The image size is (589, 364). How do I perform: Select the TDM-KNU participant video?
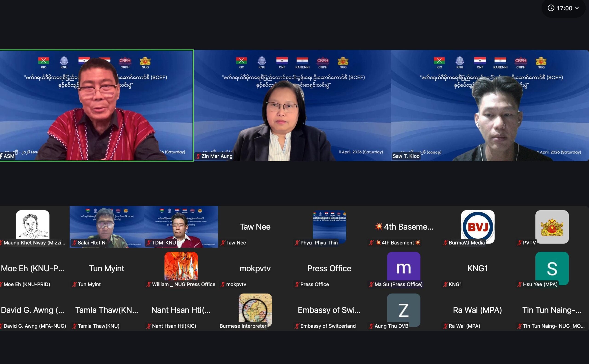tap(181, 227)
